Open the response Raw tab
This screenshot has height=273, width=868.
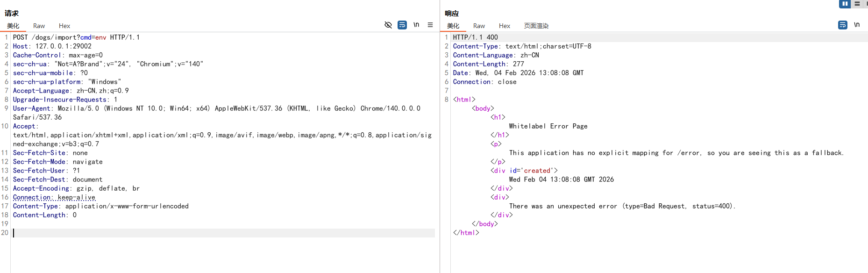479,26
